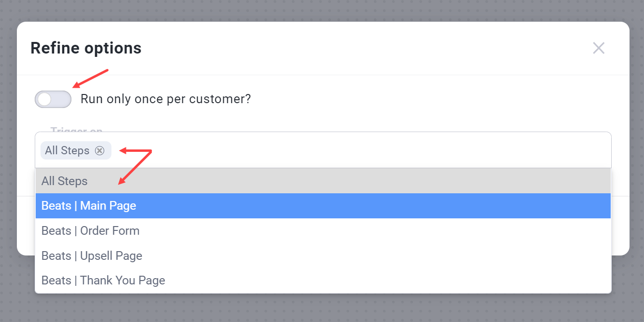Click the red arrow pointing at the toggle
Viewport: 644px width, 322px height.
tap(91, 79)
